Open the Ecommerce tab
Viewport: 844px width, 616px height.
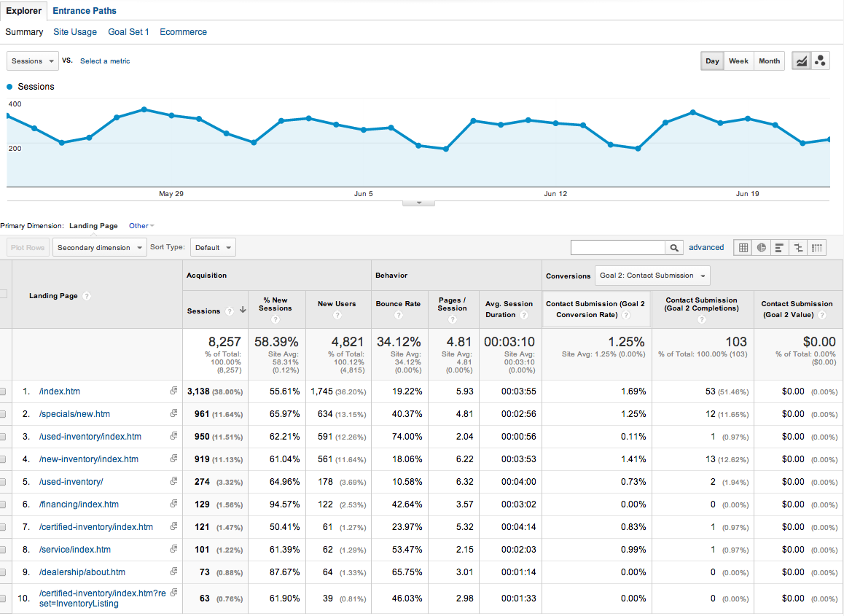pyautogui.click(x=183, y=32)
